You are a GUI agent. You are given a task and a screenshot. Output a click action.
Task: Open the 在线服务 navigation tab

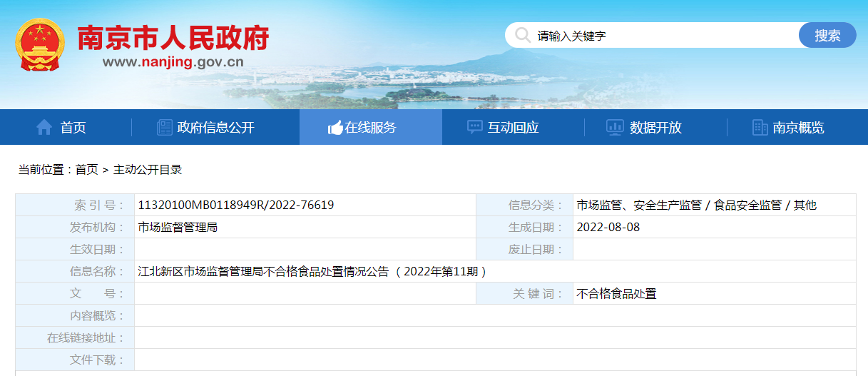(371, 128)
